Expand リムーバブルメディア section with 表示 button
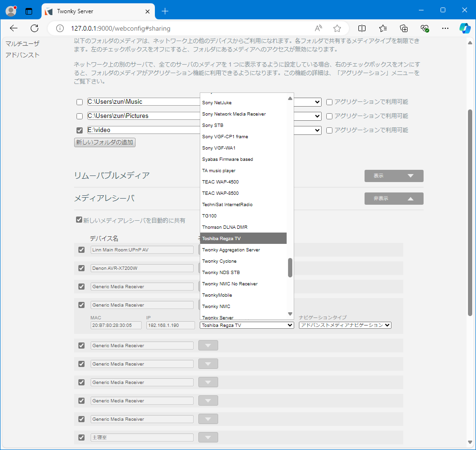 coord(394,176)
